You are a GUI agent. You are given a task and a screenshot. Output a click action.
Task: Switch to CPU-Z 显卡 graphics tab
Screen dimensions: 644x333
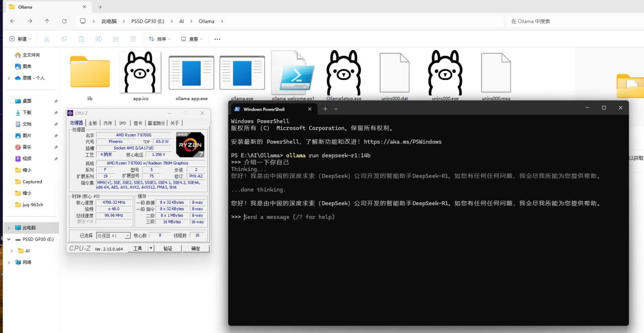(137, 123)
